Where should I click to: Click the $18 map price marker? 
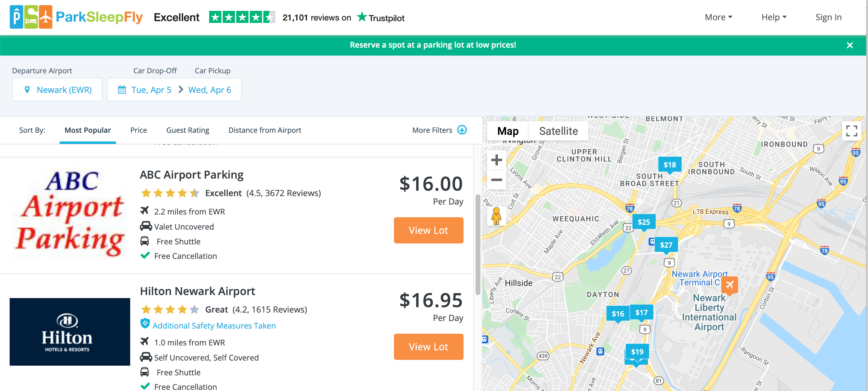pyautogui.click(x=669, y=165)
